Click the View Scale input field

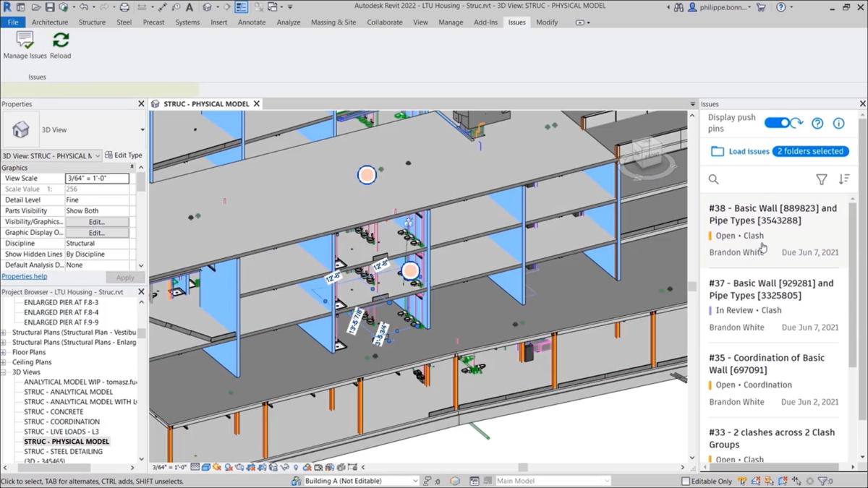coord(97,178)
